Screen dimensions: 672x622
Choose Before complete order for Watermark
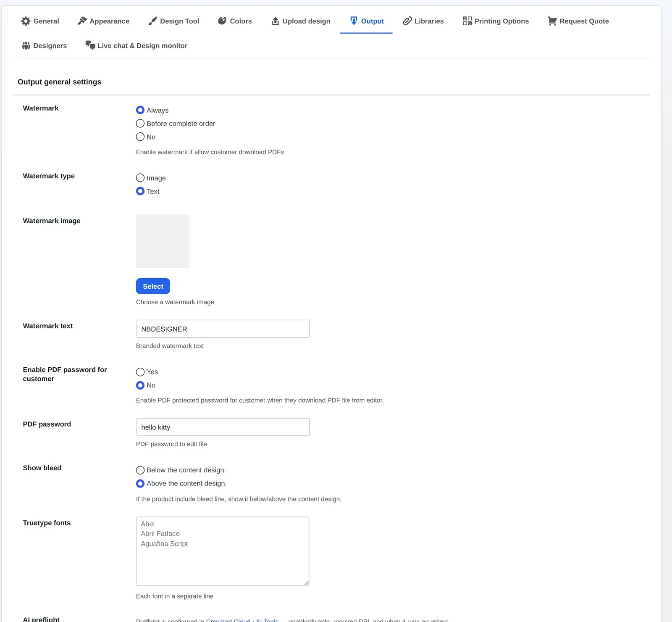tap(140, 124)
